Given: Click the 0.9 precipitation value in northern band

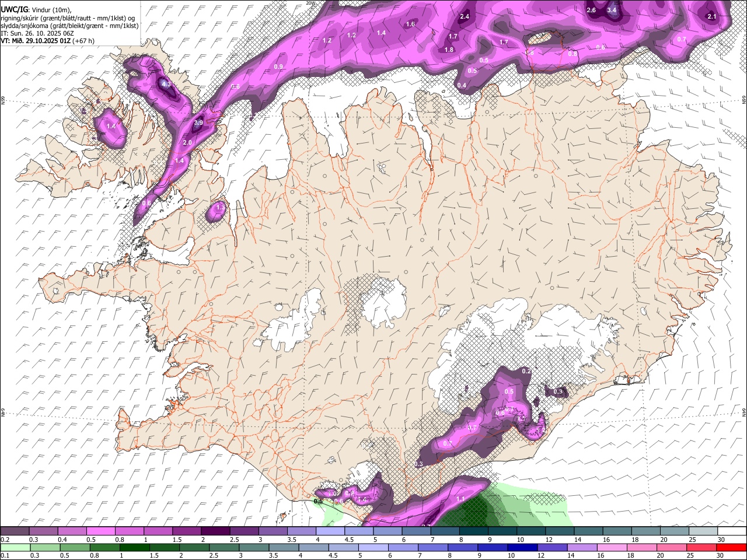Looking at the screenshot, I should 278,66.
